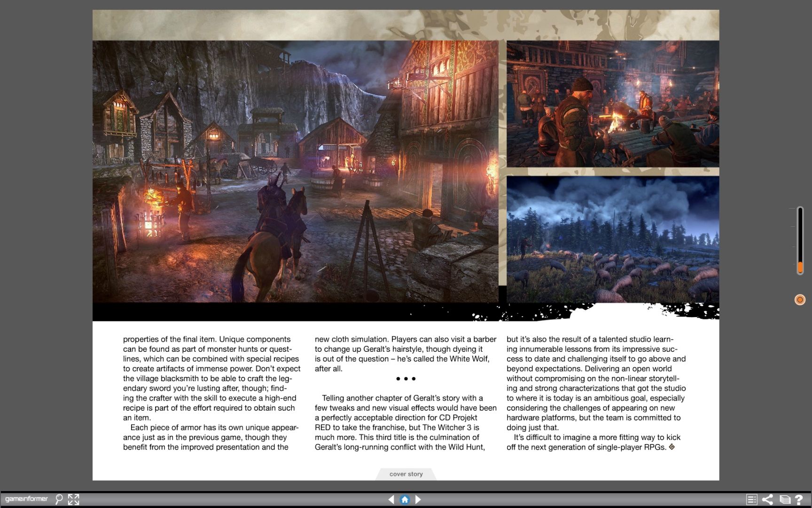Click the large village screenshot with Geralt on horseback
Screen dimensions: 812x508
coord(295,171)
